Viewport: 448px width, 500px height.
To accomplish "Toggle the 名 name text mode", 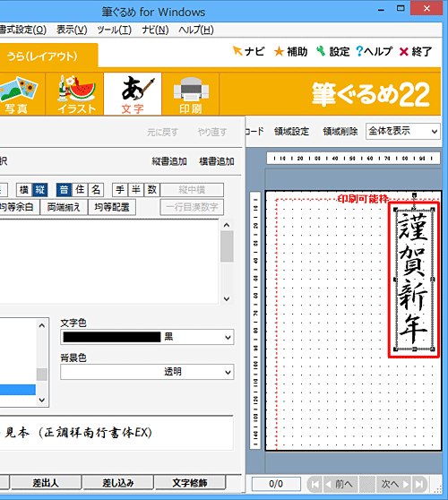I will (96, 190).
